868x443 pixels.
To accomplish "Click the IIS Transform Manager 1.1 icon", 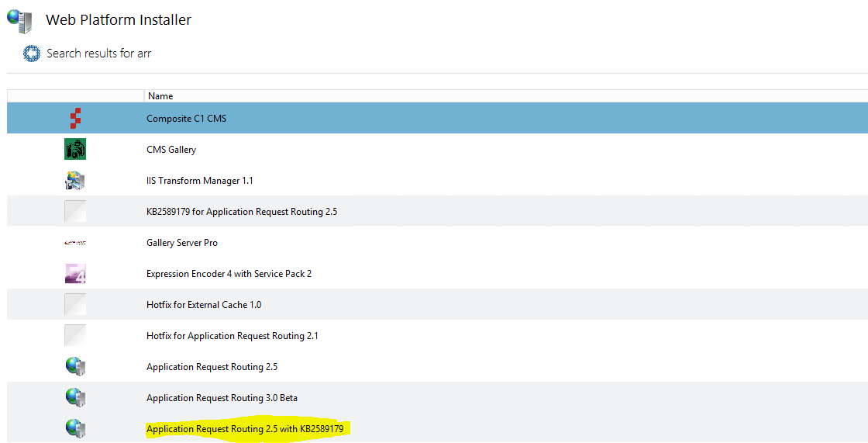I will [x=75, y=180].
